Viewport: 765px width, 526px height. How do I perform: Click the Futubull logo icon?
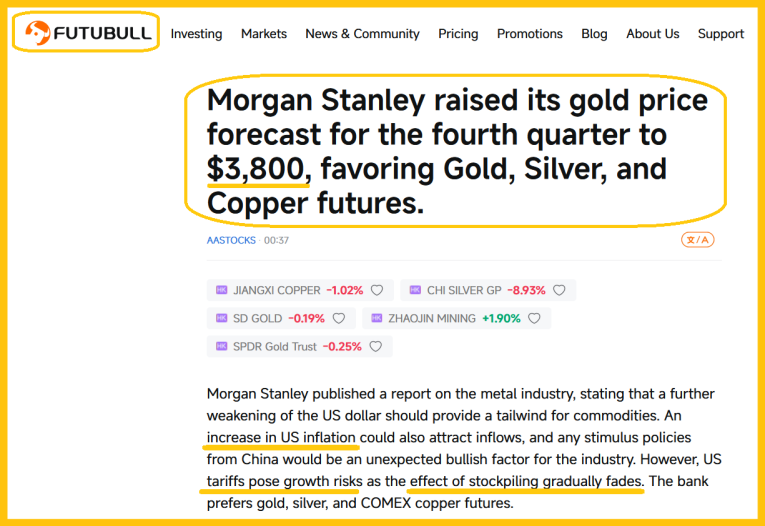pos(39,34)
